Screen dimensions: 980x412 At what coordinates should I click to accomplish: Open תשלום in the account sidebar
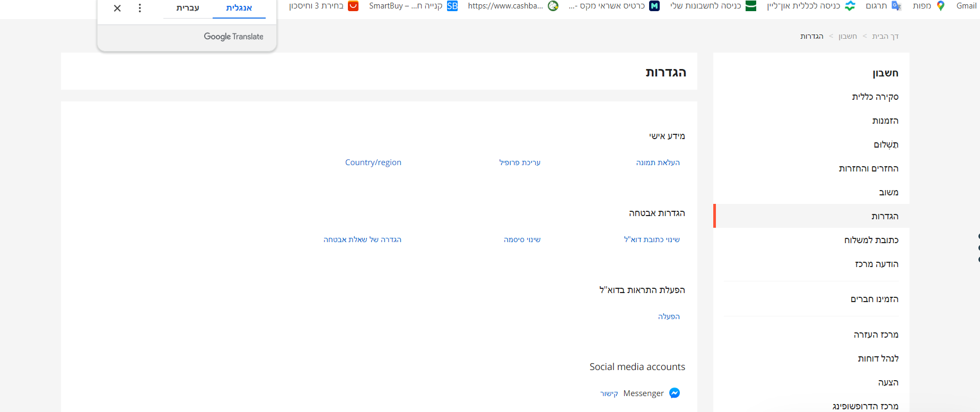tap(886, 144)
